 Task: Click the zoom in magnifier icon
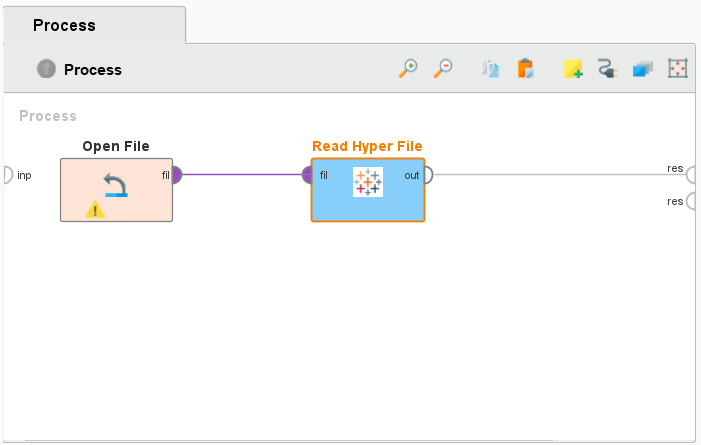point(408,69)
